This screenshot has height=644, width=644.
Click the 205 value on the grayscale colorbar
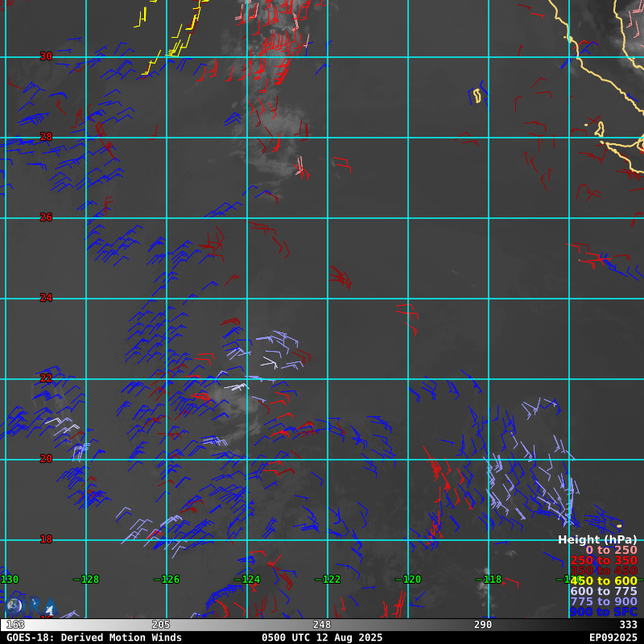click(x=161, y=625)
